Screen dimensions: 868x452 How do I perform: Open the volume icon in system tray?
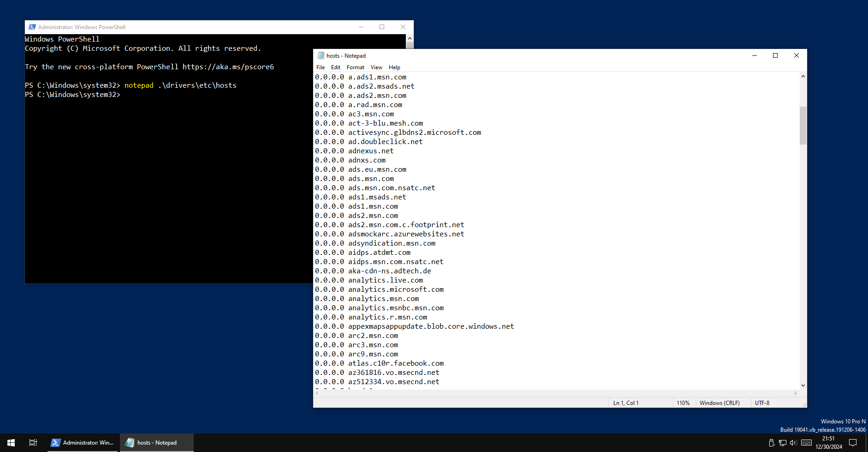[793, 443]
